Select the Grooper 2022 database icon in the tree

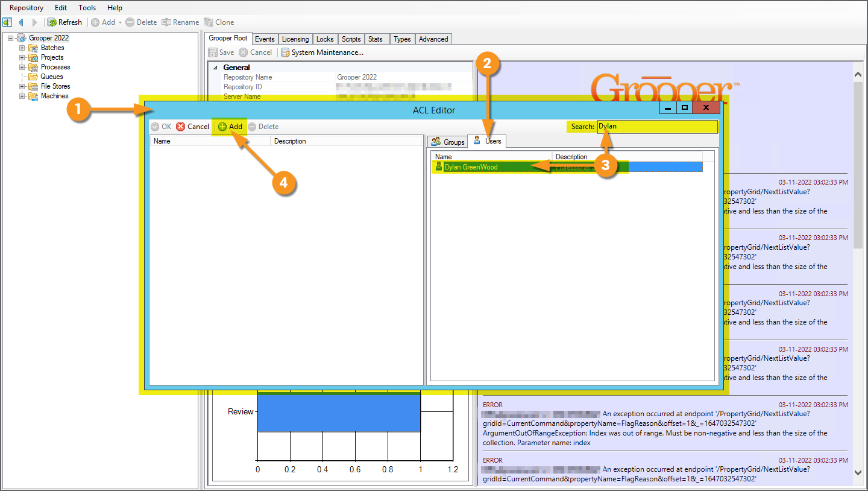(21, 38)
